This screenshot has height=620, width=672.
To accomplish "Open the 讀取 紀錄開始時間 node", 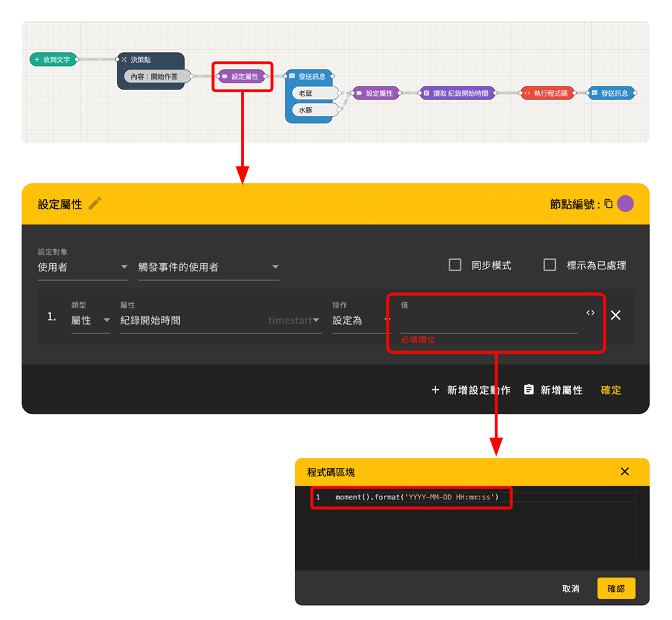I will pos(458,93).
